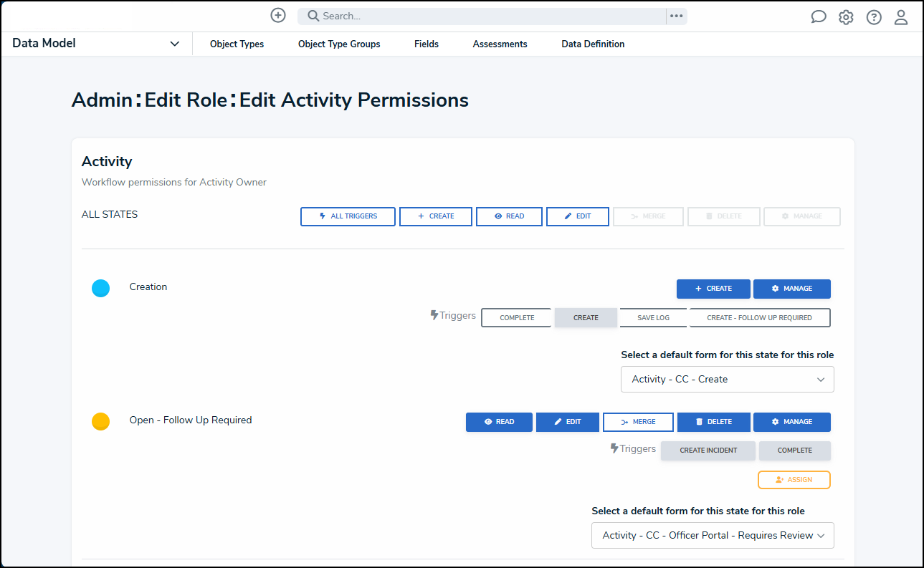Toggle the COMPLETE trigger in Creation state
Image resolution: width=924 pixels, height=568 pixels.
[517, 317]
